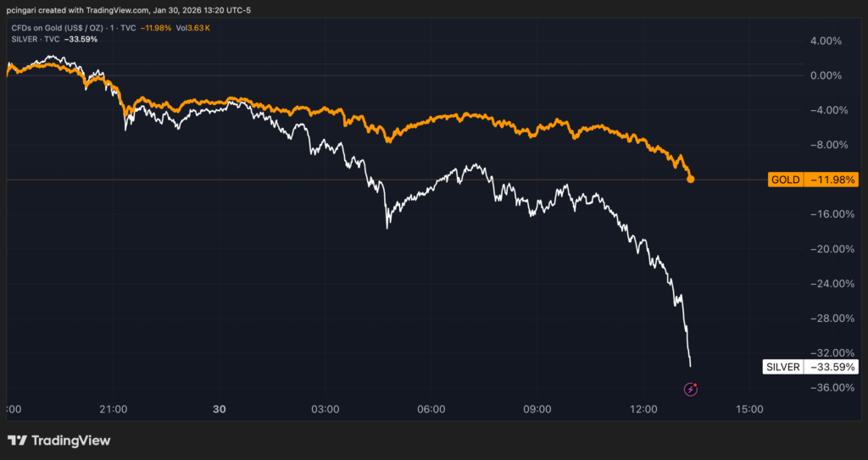
Task: Click the orange dot ending the gold line
Action: 691,179
